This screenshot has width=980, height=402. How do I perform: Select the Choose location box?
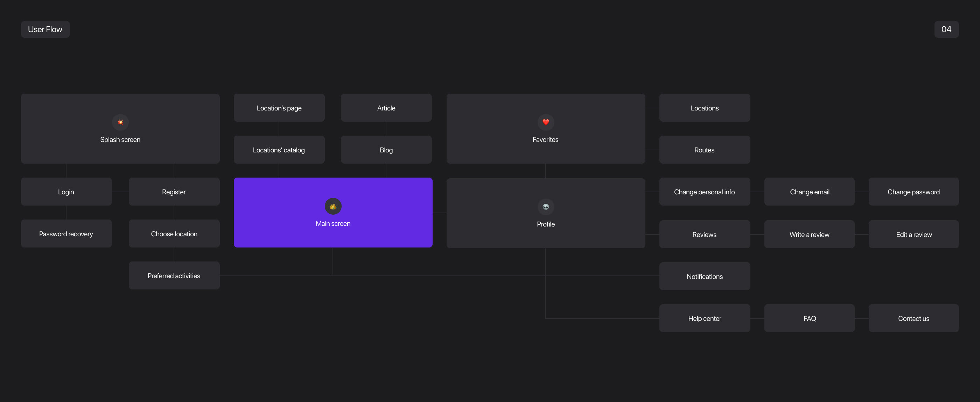tap(174, 234)
